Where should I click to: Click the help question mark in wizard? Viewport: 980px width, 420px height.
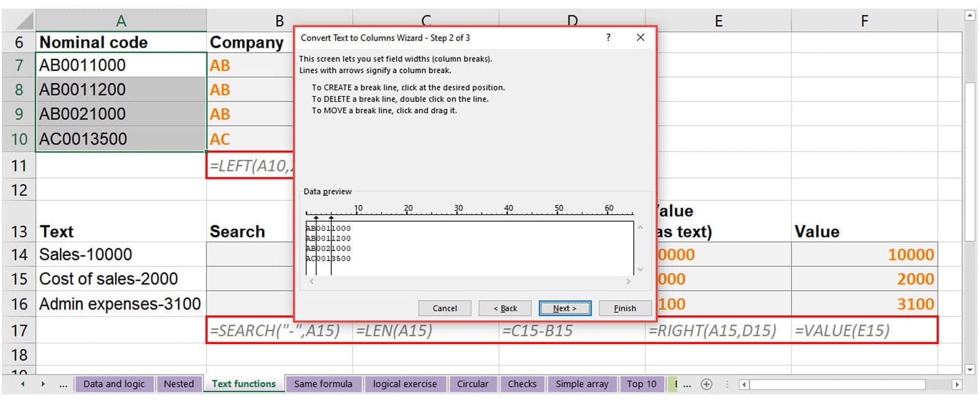pyautogui.click(x=608, y=37)
